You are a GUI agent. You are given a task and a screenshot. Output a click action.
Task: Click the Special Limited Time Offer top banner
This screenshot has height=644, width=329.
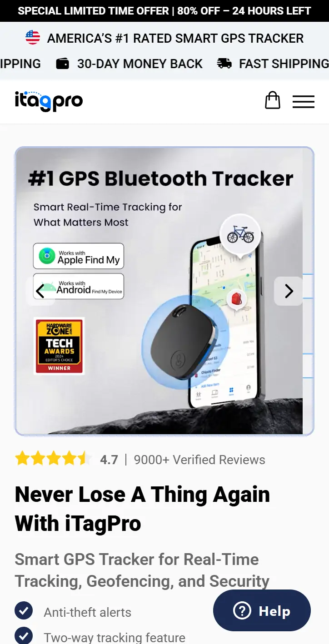coord(164,11)
